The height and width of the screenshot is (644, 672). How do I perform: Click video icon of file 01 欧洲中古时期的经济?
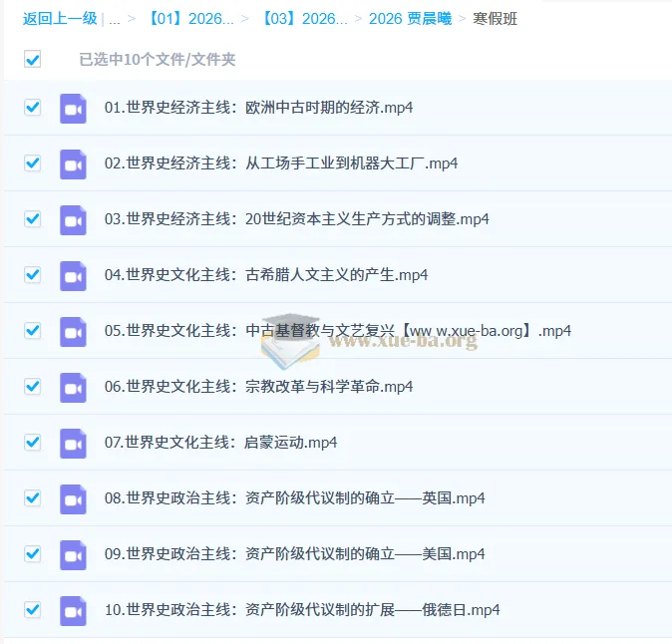coord(73,109)
